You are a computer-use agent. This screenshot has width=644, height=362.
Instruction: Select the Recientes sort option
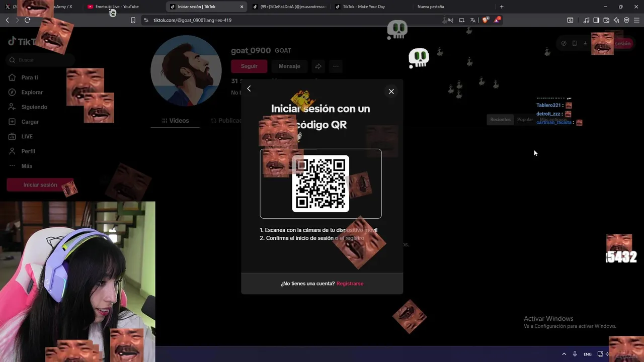pos(500,120)
